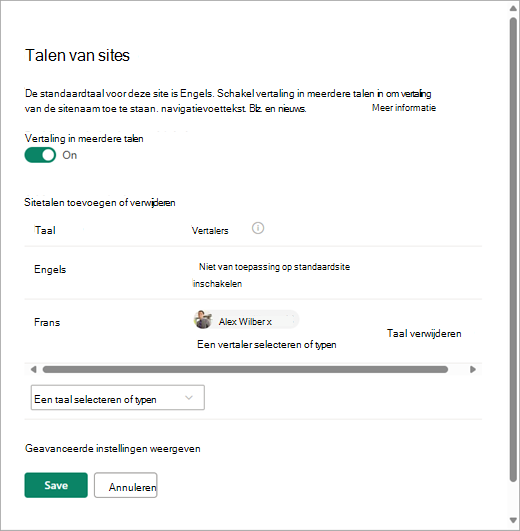Click Alex Wilber's avatar thumbnail
Viewport: 520px width, 531px height.
pos(202,319)
